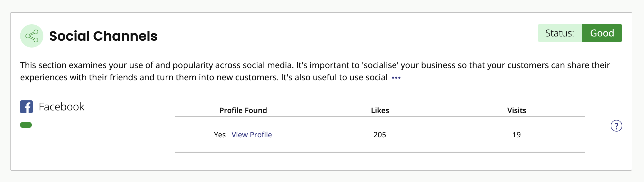
Task: Select the Social Channels heading
Action: [103, 36]
